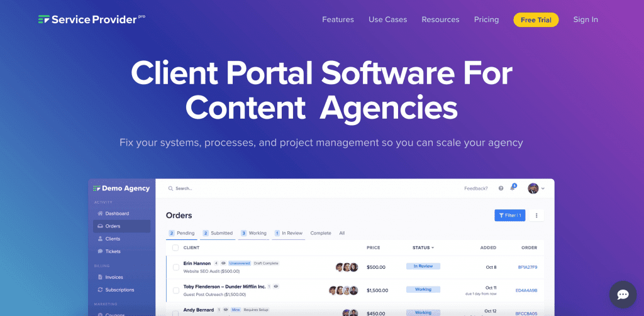644x316 pixels.
Task: Open the Filter button
Action: [509, 215]
